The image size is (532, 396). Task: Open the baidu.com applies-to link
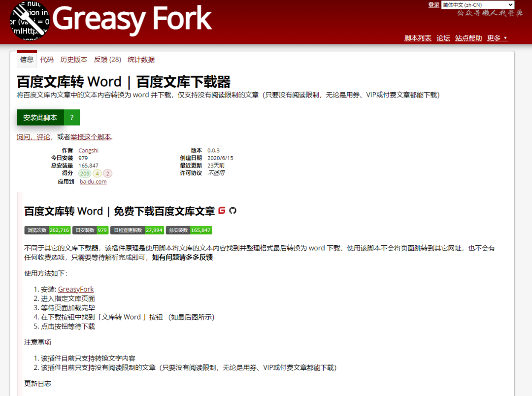[x=93, y=182]
